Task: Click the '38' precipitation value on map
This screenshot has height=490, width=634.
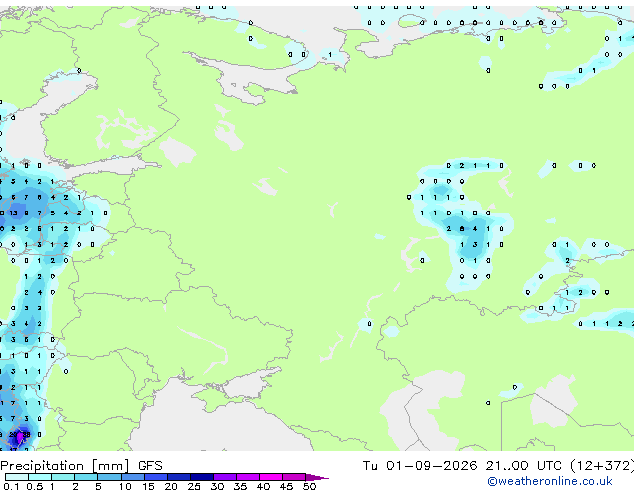Action: point(26,435)
